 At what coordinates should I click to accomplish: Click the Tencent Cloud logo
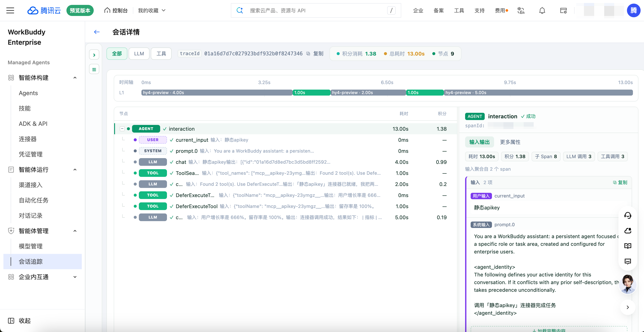pos(44,10)
